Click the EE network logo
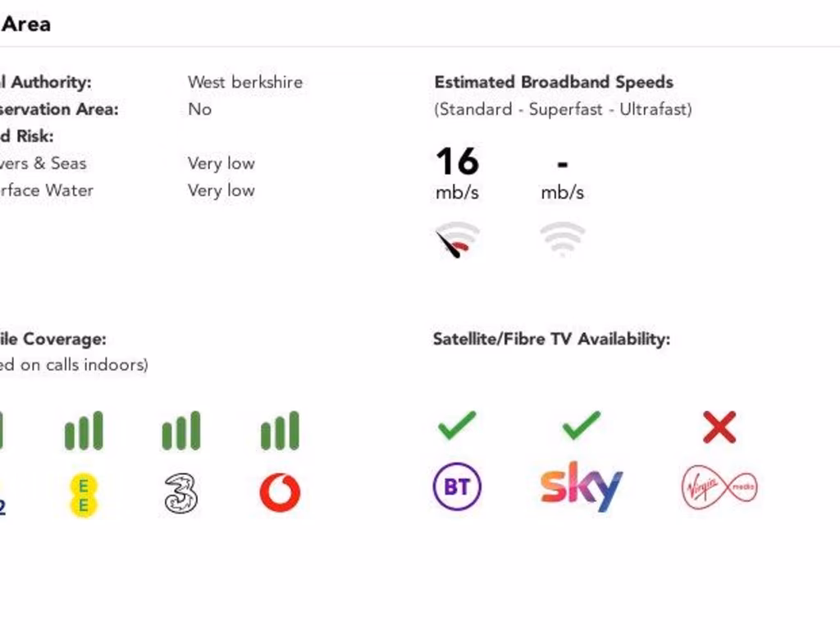 (x=83, y=495)
